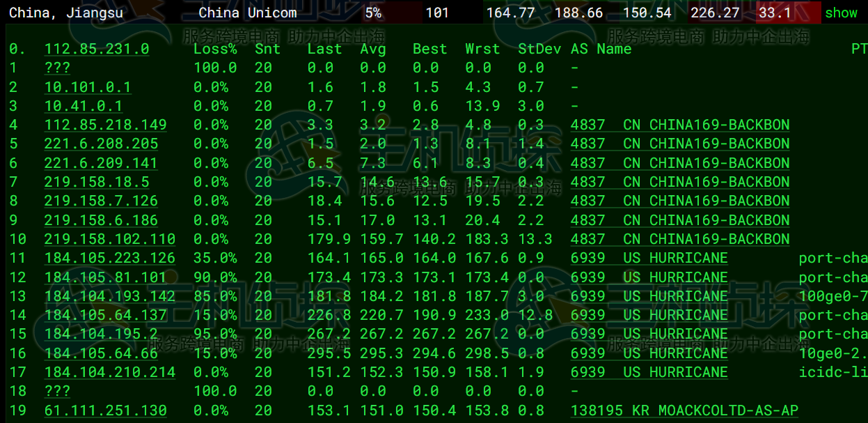Open hop 19 IP 61.111.251.130
Image resolution: width=868 pixels, height=423 pixels.
[106, 410]
